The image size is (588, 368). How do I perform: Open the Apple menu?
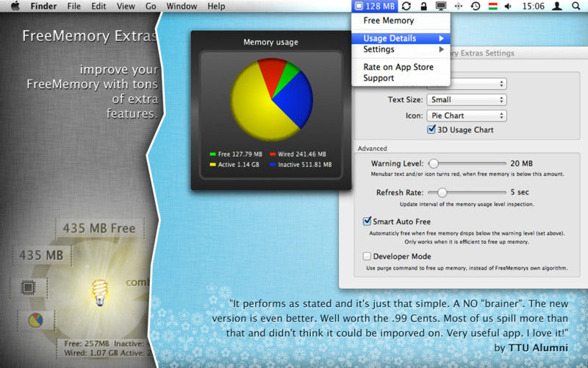[x=15, y=6]
